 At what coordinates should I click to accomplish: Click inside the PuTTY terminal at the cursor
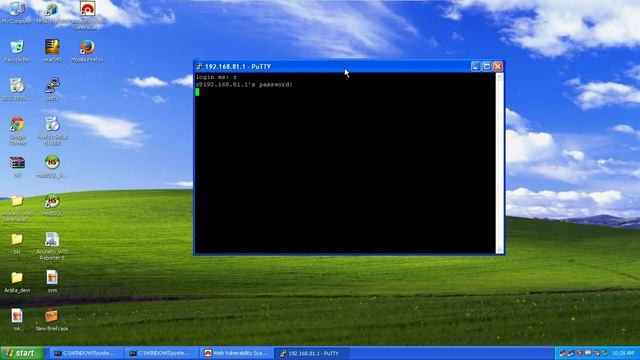pyautogui.click(x=198, y=92)
